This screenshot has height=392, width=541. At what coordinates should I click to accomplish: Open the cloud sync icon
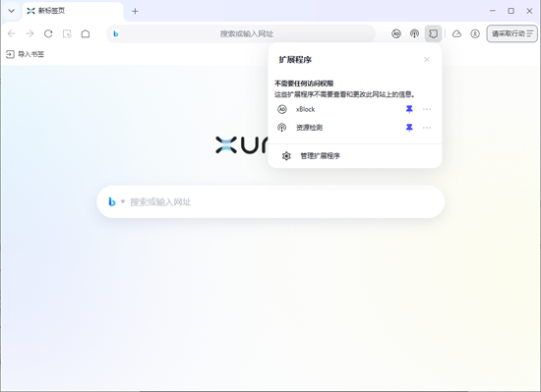[456, 33]
